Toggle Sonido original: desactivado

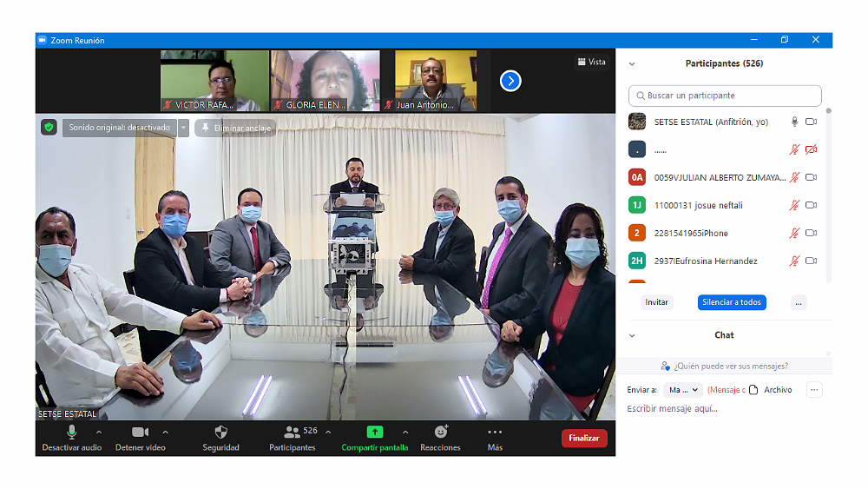pyautogui.click(x=120, y=128)
